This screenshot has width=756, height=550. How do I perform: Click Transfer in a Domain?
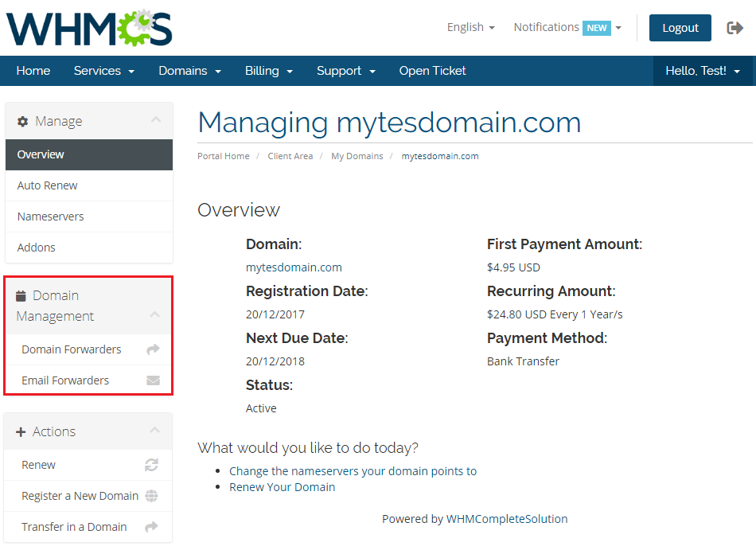(88, 527)
